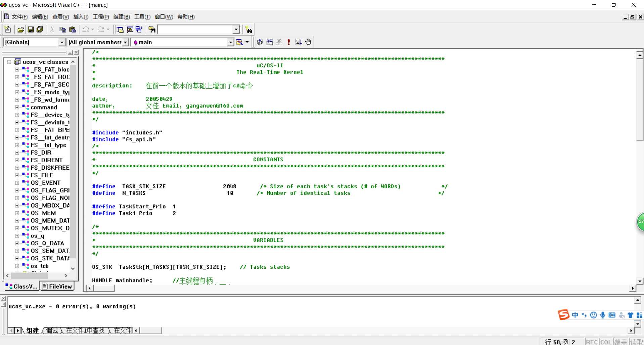Expand the command class tree node
This screenshot has width=644, height=345.
pos(17,107)
